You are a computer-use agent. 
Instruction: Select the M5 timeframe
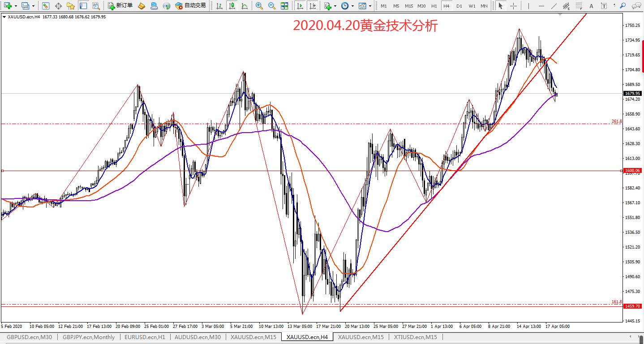[x=396, y=6]
